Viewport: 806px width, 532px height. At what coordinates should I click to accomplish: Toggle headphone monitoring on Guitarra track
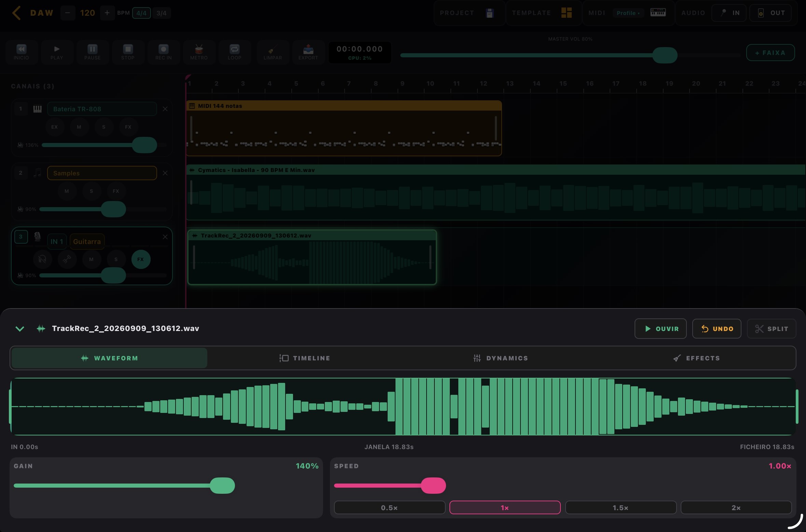coord(42,259)
